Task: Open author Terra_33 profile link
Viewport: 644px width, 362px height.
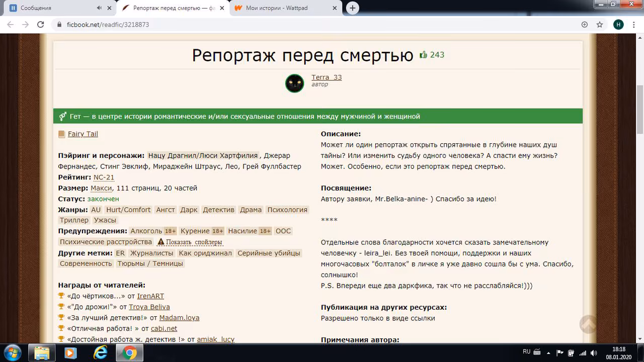Action: click(x=327, y=77)
